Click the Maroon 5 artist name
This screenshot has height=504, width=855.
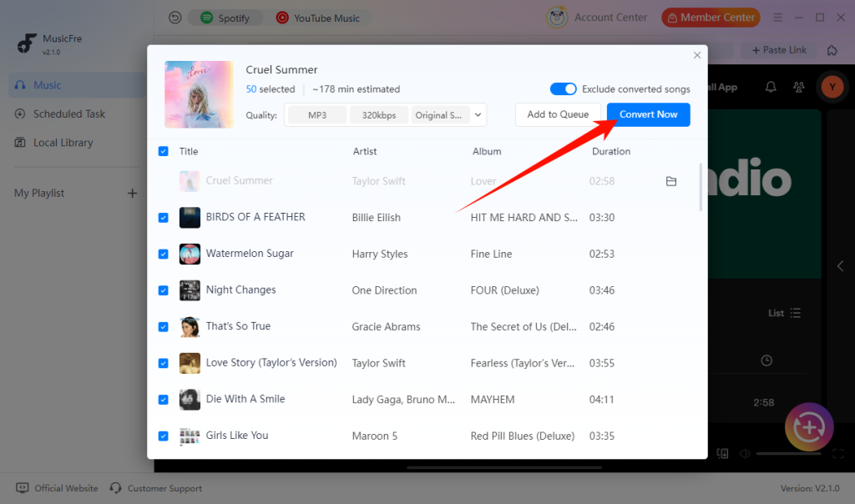tap(375, 436)
